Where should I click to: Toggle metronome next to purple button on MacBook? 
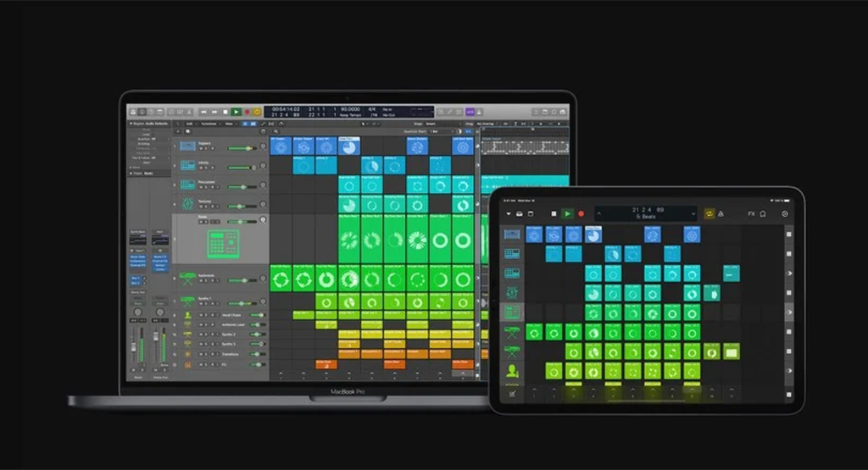480,112
